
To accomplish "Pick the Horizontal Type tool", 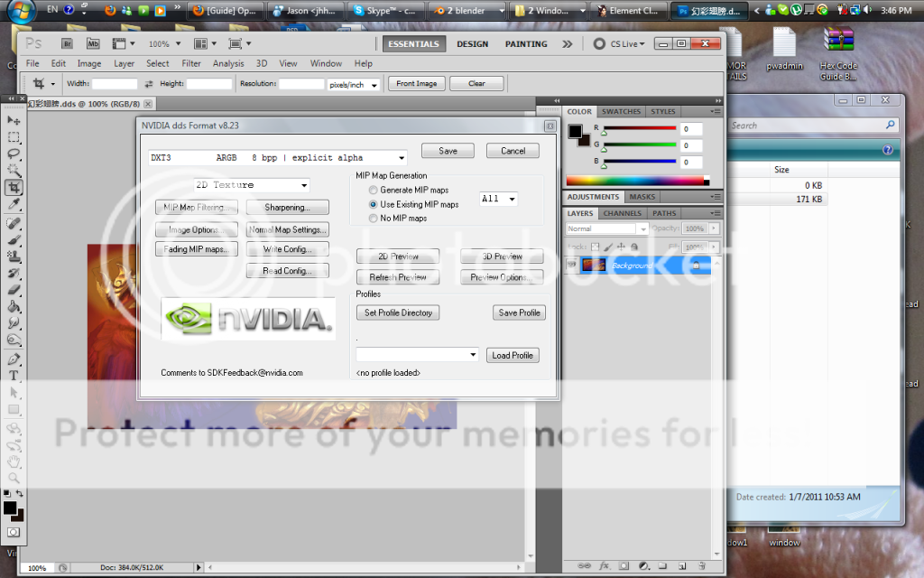I will coord(14,375).
